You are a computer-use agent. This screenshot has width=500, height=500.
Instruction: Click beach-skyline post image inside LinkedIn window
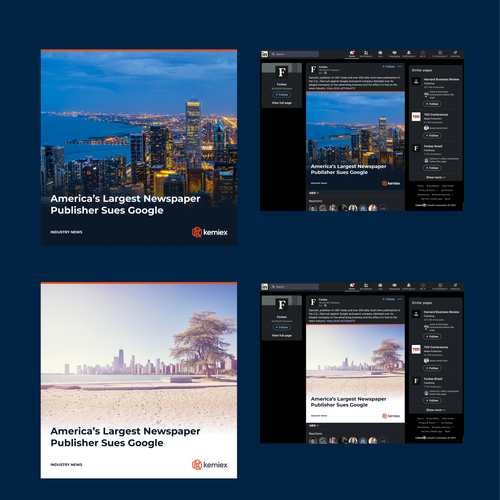(355, 373)
